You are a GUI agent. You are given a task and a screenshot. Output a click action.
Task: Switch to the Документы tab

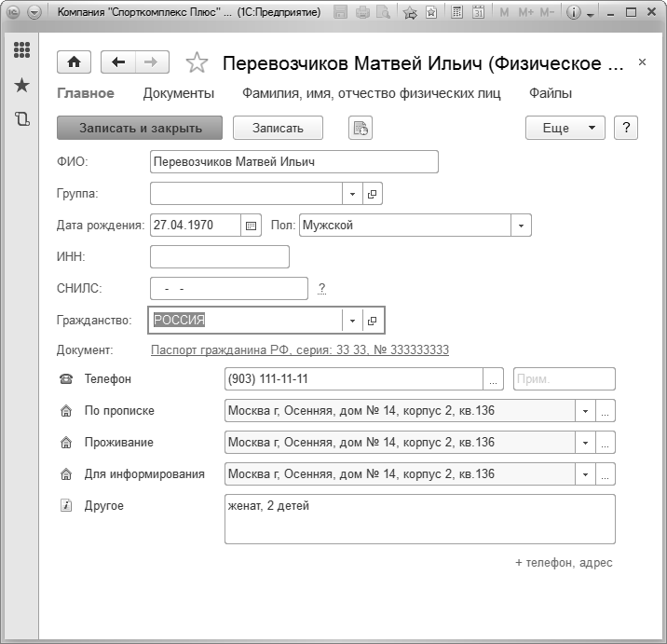[x=179, y=93]
